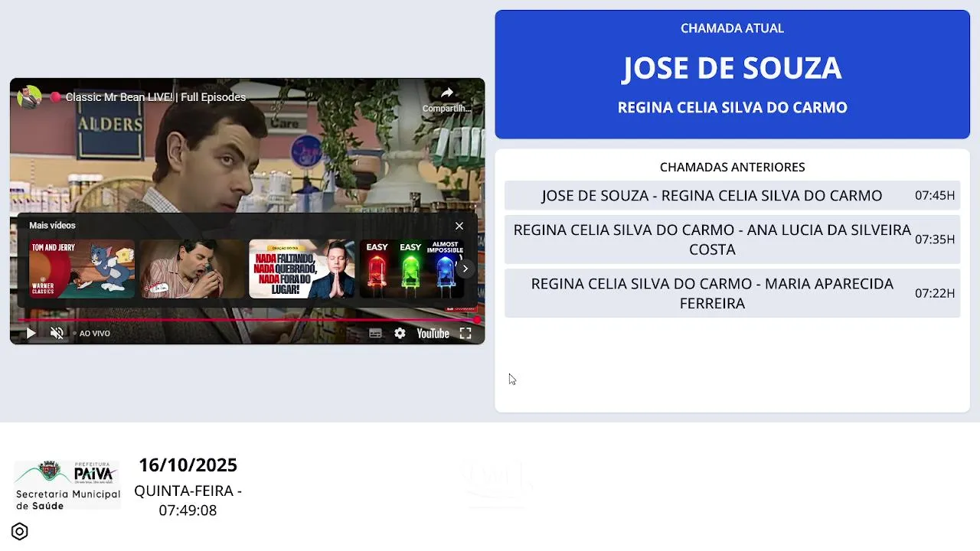
Task: Enter fullscreen mode on video
Action: pyautogui.click(x=465, y=334)
